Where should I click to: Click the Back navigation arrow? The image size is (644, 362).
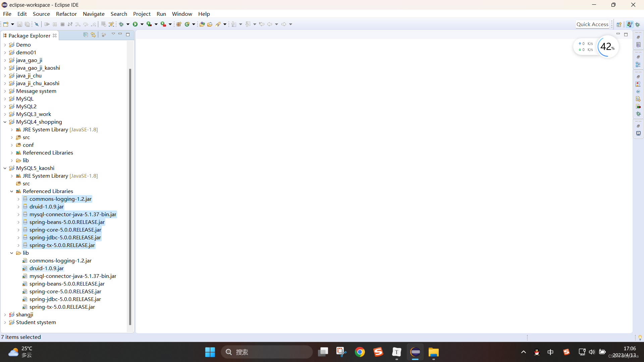click(270, 24)
